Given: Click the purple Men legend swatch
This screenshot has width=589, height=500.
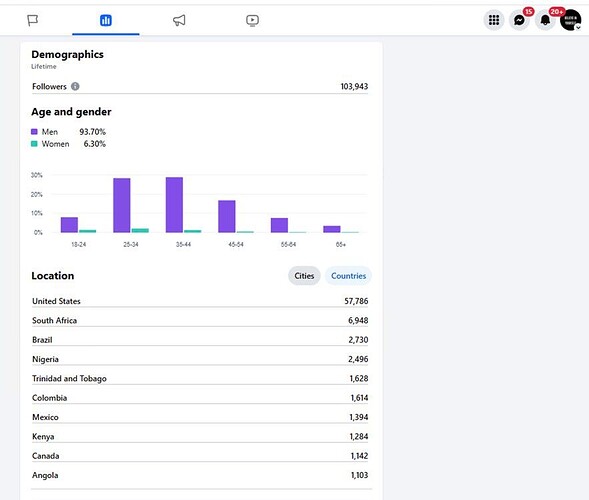Looking at the screenshot, I should 34,132.
